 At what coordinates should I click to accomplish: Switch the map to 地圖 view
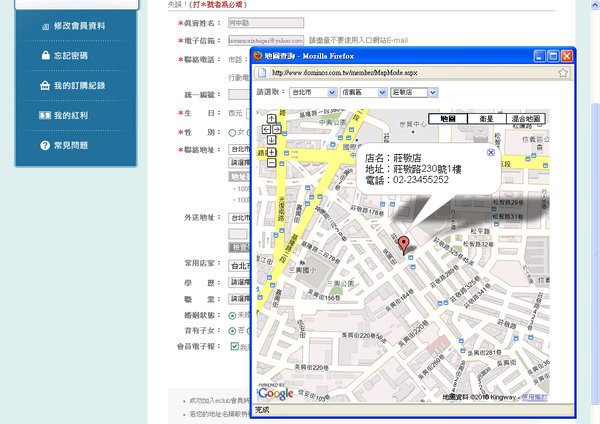[448, 119]
